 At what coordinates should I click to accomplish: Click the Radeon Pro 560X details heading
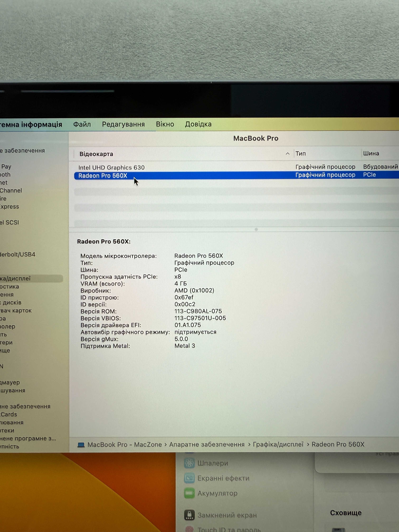[104, 241]
